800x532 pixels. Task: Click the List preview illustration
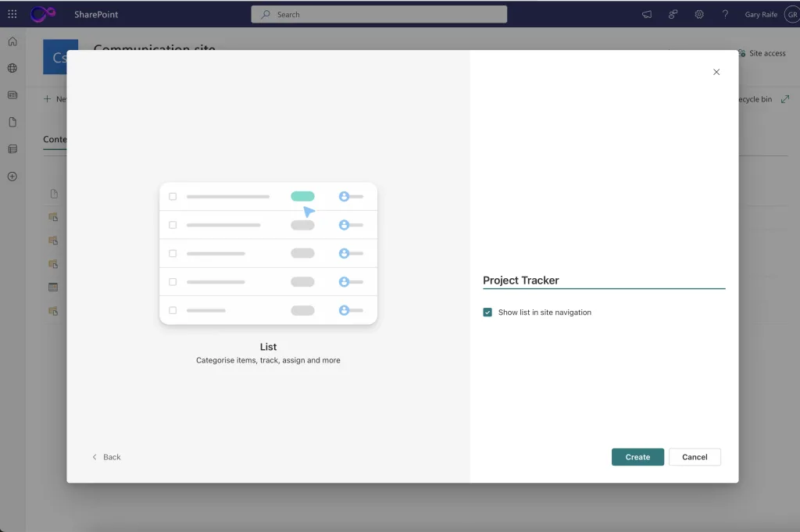268,254
